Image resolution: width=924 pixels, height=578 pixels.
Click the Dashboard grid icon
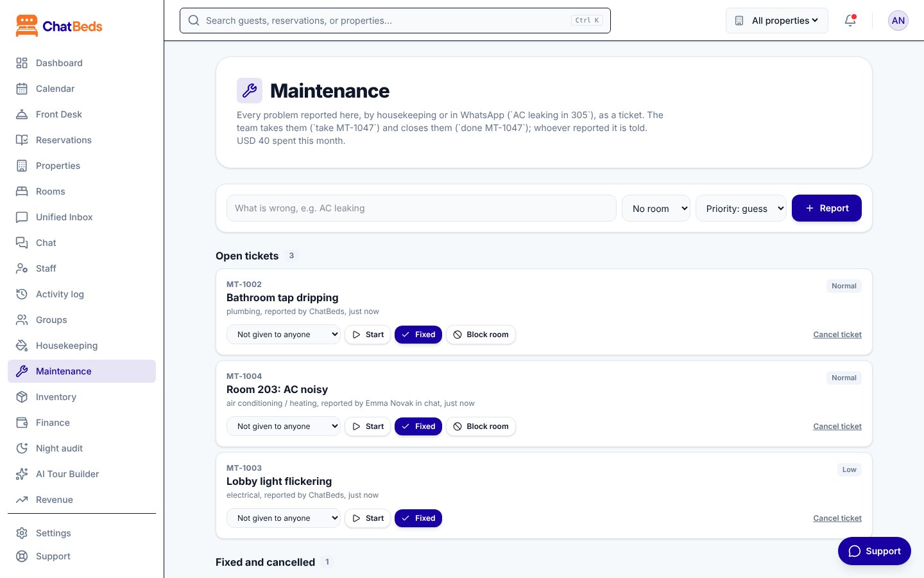(x=22, y=63)
